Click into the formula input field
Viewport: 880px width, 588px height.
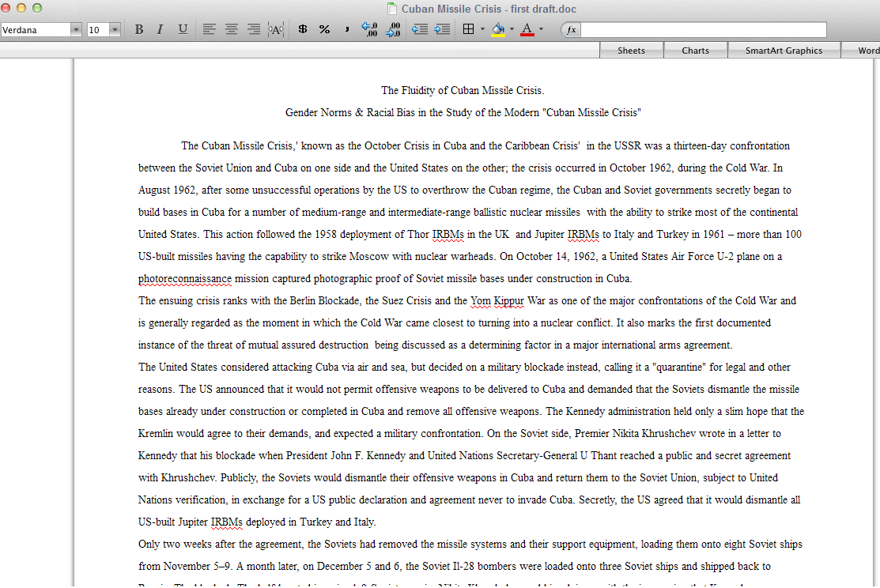704,30
